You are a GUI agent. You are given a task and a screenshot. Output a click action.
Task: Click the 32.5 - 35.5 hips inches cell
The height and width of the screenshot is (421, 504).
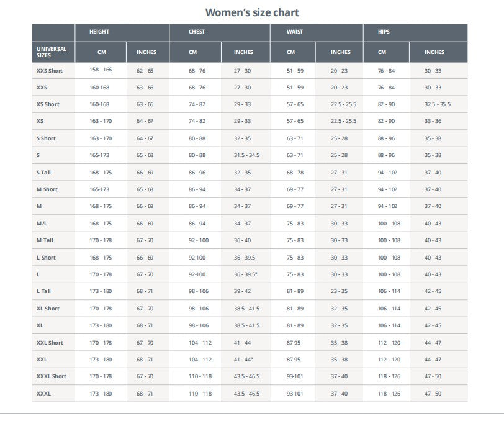pos(438,104)
